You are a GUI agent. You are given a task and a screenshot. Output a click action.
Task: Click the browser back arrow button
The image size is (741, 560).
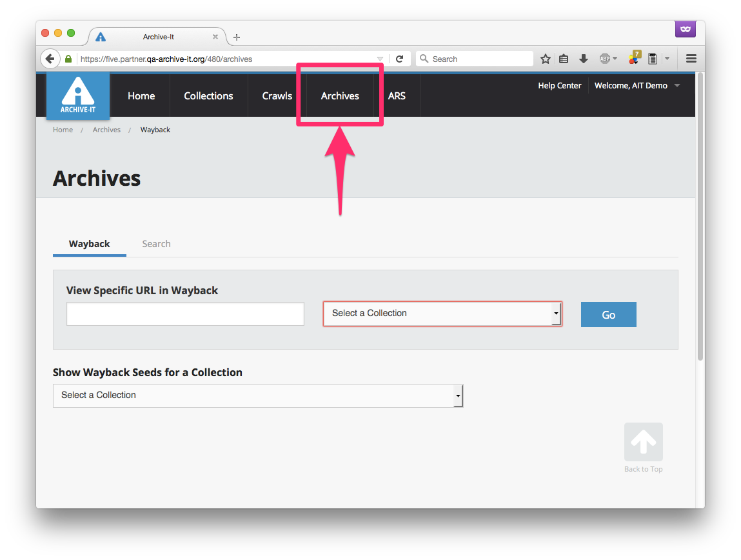(x=50, y=59)
